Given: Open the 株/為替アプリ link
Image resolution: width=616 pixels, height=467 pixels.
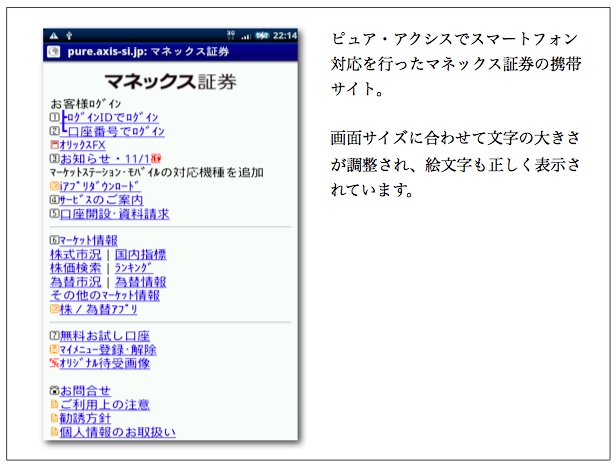Looking at the screenshot, I should [x=99, y=309].
